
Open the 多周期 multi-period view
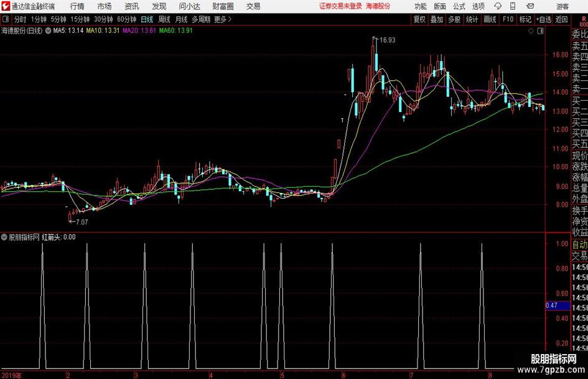pos(201,19)
